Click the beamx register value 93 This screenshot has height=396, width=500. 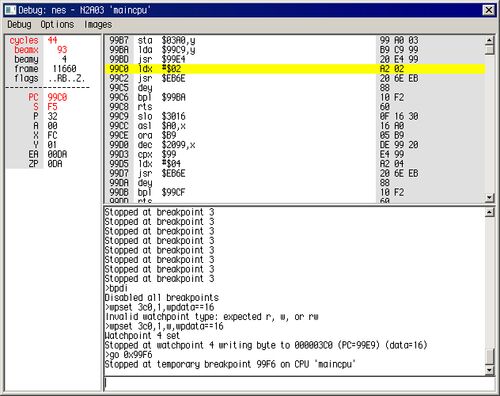(62, 50)
